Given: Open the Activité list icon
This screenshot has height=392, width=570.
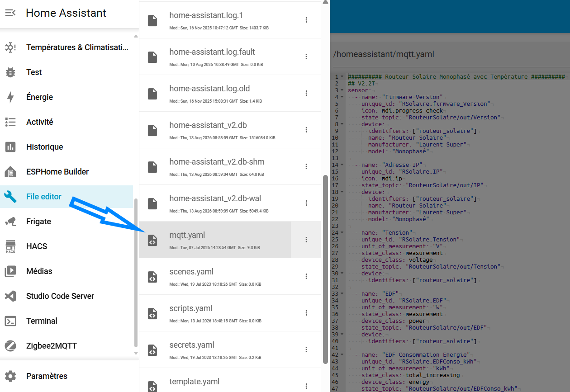Looking at the screenshot, I should click(10, 122).
